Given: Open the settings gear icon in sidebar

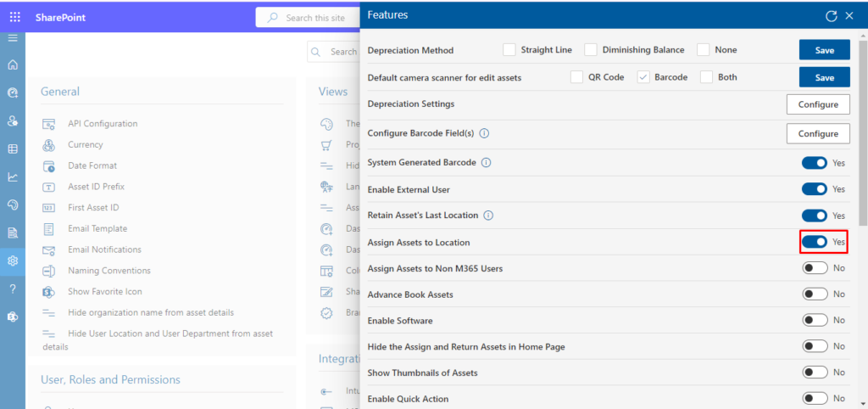Looking at the screenshot, I should point(13,261).
